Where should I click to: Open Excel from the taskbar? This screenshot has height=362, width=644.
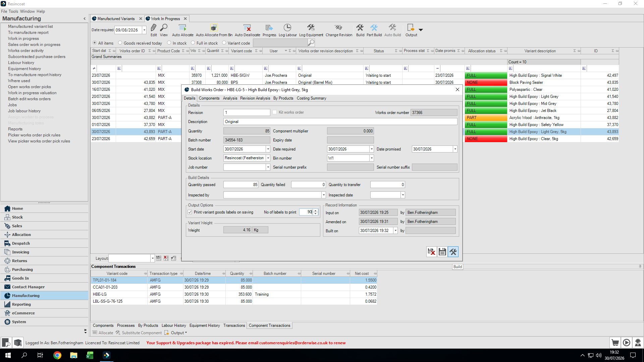point(90,355)
